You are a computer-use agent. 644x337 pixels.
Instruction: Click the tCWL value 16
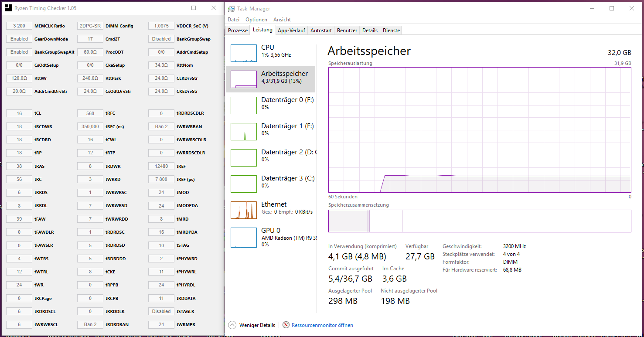[x=90, y=140]
